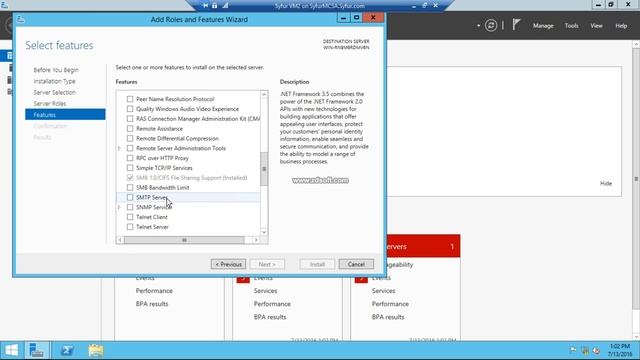Open Performance under the left tile

click(154, 291)
